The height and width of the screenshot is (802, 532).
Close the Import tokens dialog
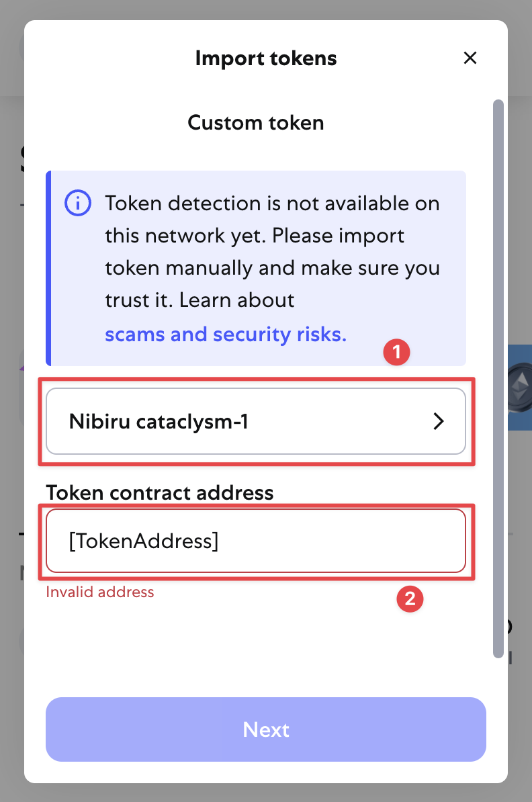pos(470,58)
